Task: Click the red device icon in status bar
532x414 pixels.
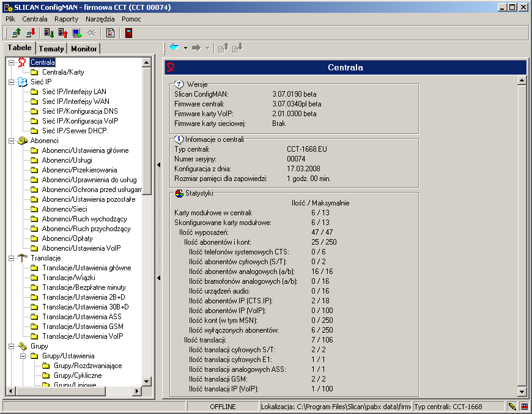Action: (x=525, y=407)
